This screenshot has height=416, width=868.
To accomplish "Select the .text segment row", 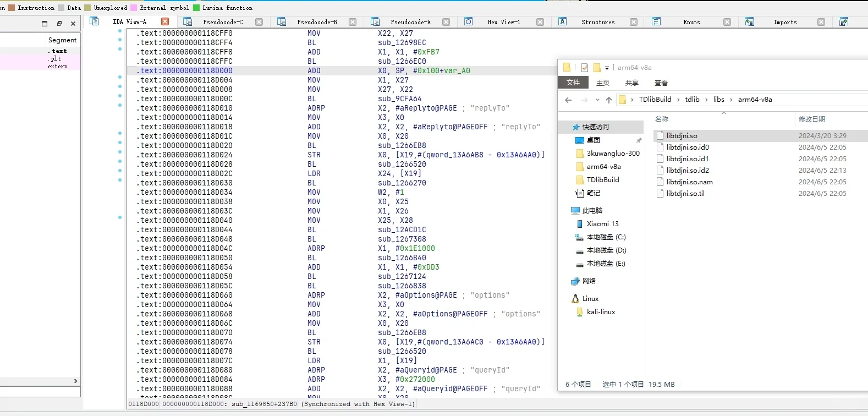I will [40, 51].
